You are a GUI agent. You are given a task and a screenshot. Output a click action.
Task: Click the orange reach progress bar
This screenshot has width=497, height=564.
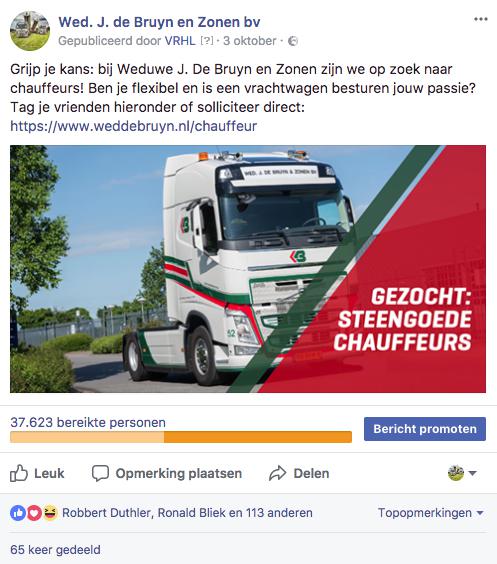point(181,437)
